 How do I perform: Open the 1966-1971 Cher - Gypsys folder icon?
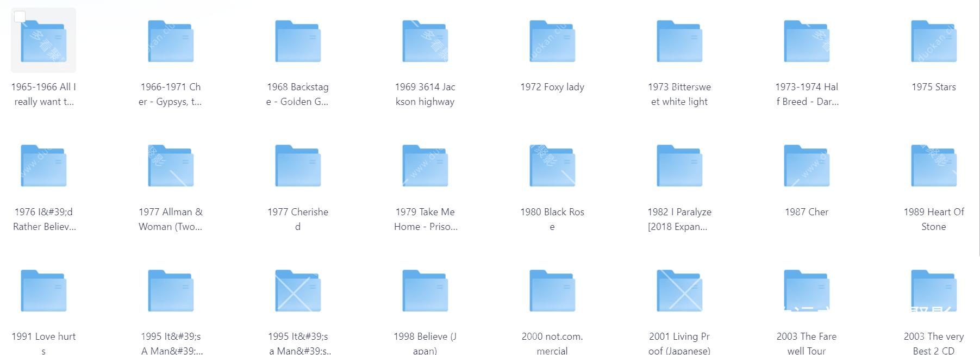(171, 41)
